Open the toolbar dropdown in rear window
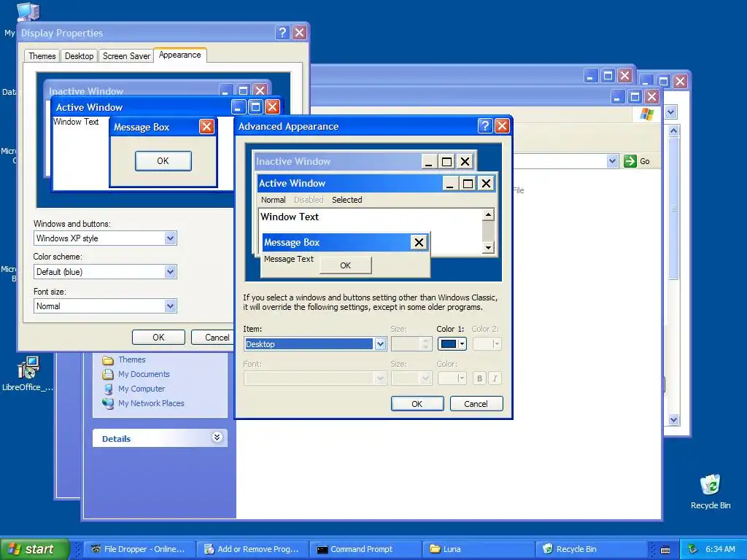 [671, 112]
